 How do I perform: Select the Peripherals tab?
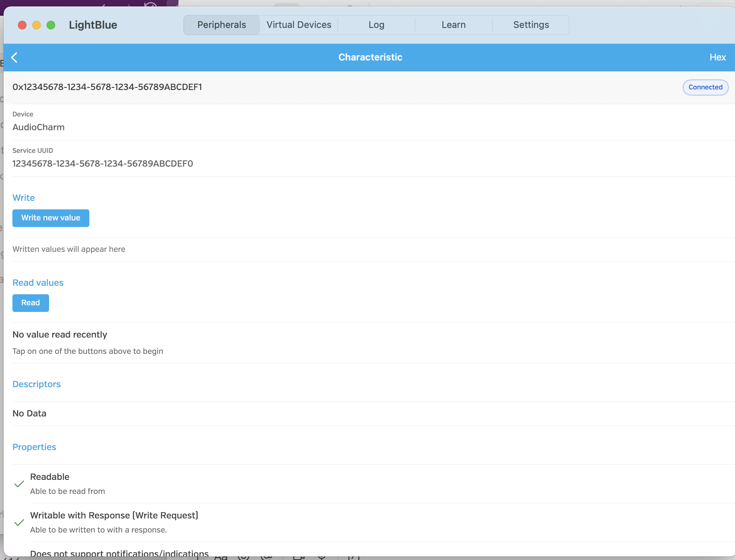click(221, 25)
